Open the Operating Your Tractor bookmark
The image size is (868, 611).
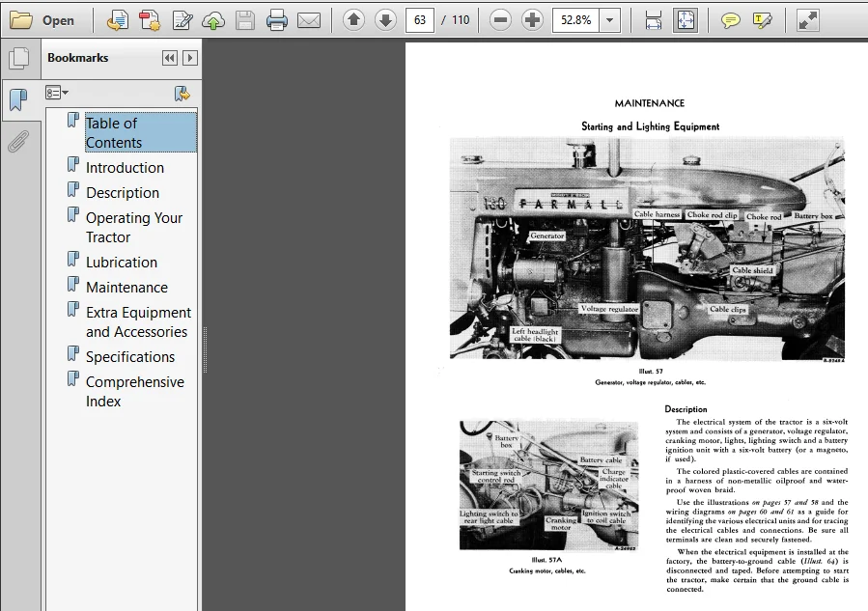point(134,228)
